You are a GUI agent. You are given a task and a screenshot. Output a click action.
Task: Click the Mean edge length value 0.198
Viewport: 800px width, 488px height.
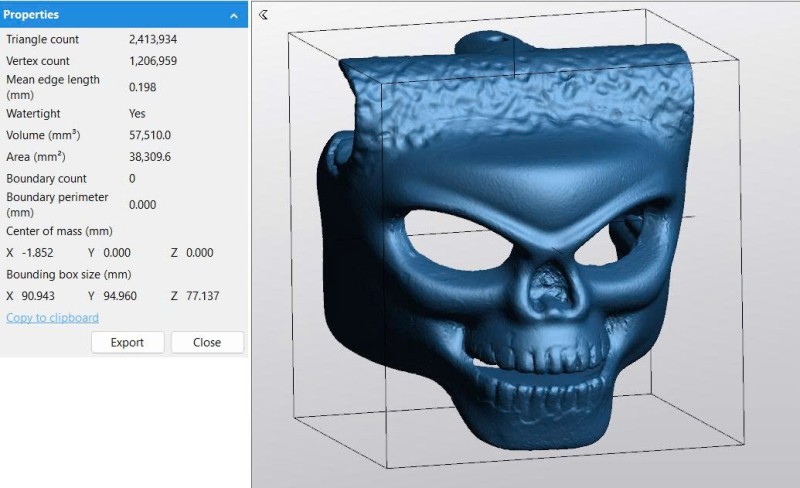(x=142, y=87)
